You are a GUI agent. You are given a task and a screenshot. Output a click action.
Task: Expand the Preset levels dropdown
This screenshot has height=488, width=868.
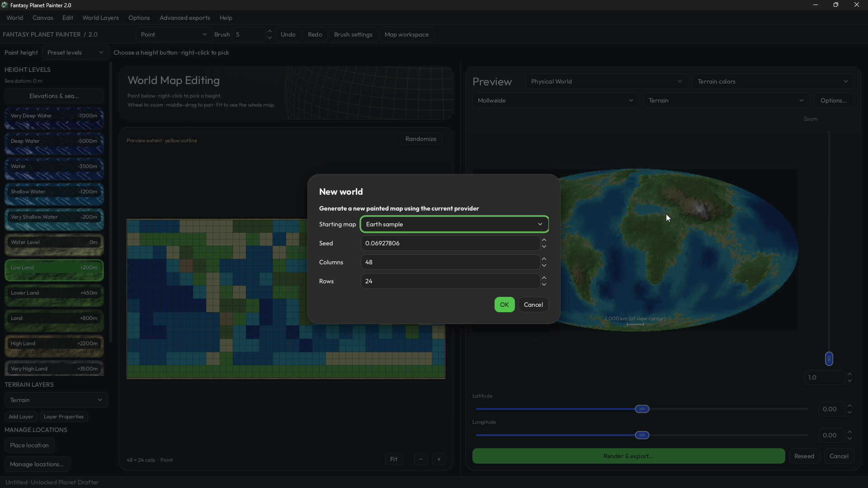coord(75,52)
